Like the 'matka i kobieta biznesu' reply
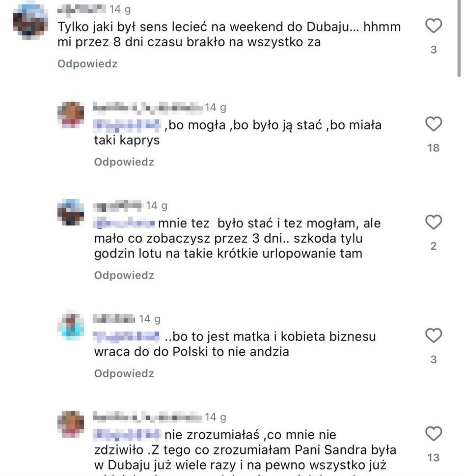The image size is (464, 476). [x=433, y=336]
